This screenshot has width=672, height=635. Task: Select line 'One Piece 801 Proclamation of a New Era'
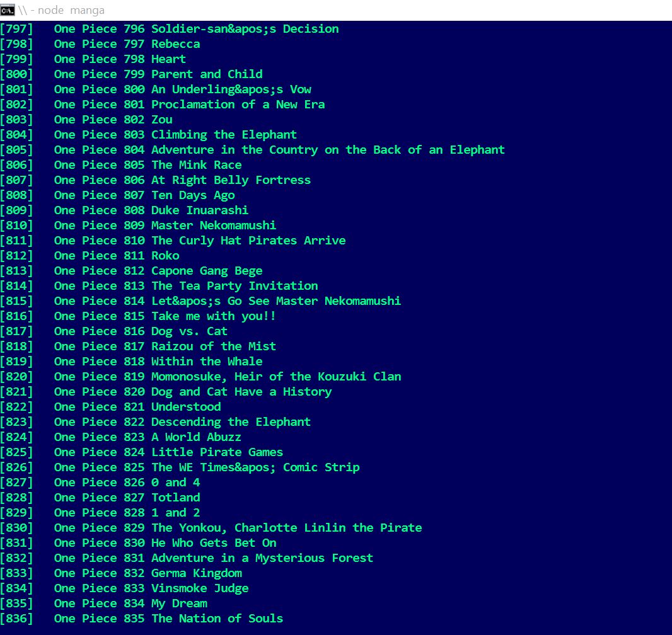[189, 105]
